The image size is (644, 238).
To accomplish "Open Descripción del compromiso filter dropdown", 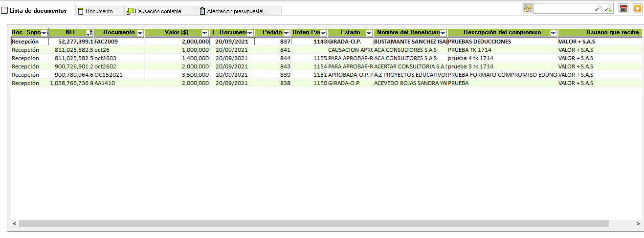I will pyautogui.click(x=553, y=33).
